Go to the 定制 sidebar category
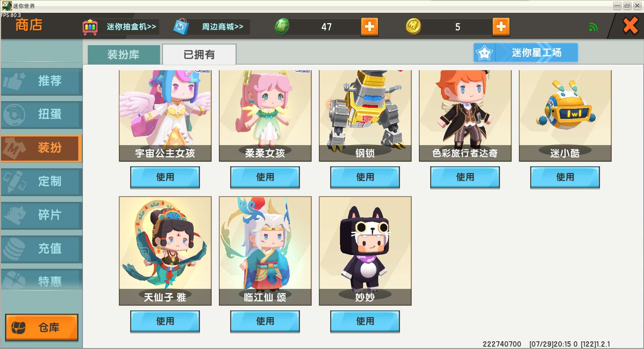 click(x=42, y=182)
